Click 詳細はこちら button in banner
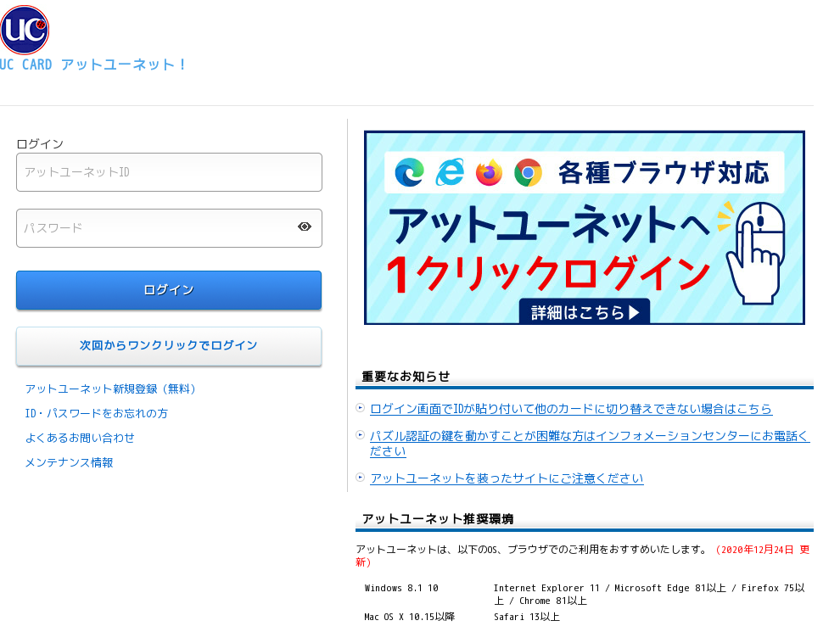The height and width of the screenshot is (643, 840). pyautogui.click(x=585, y=311)
